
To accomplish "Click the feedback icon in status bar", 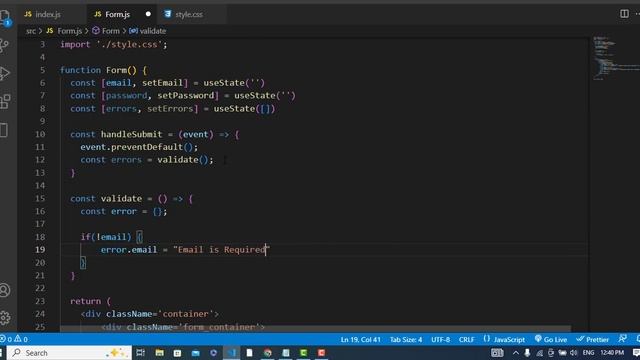I will pos(622,339).
